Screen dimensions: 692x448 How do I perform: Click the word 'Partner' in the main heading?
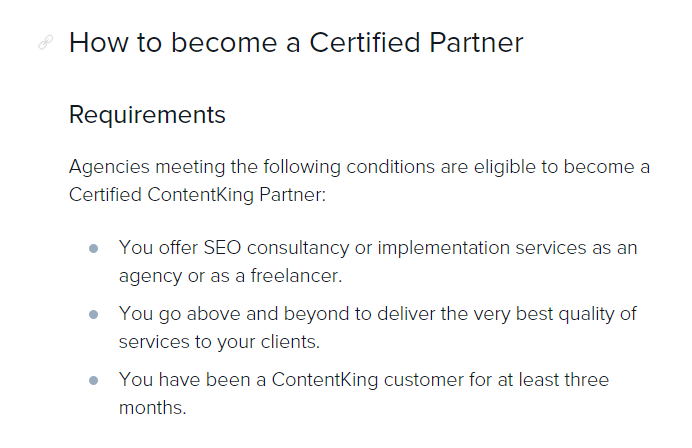pyautogui.click(x=476, y=43)
